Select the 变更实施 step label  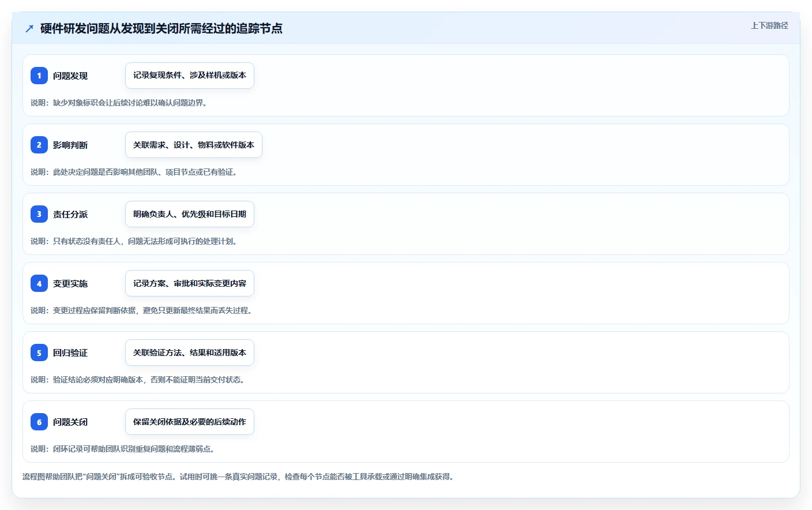70,283
